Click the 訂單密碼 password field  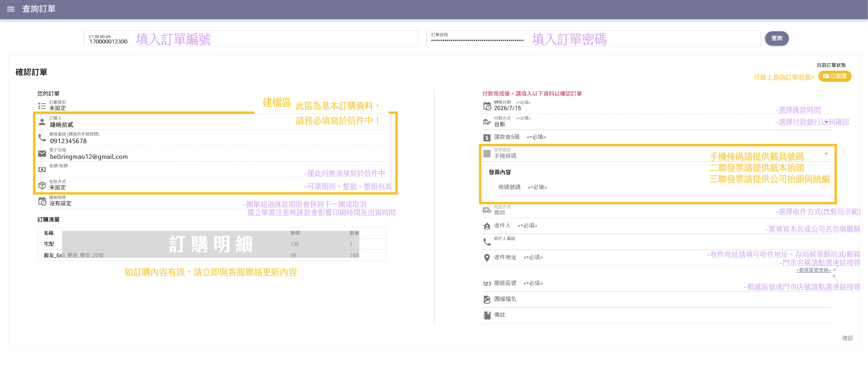tap(593, 38)
